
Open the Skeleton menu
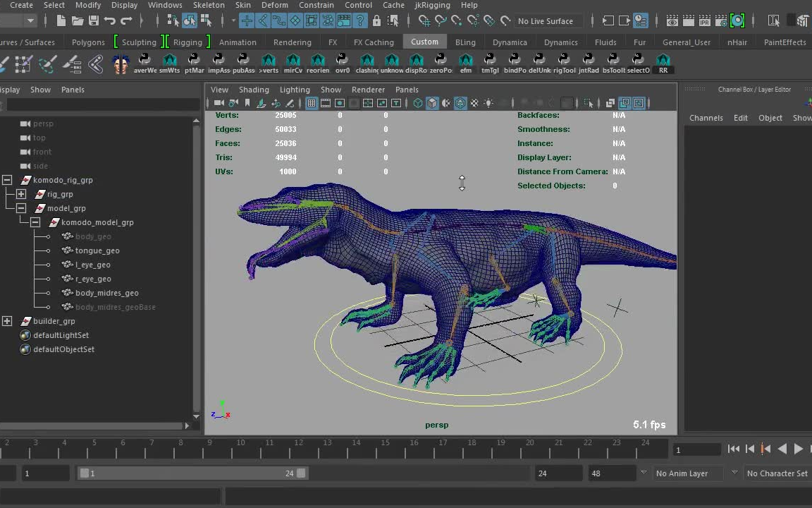click(x=209, y=5)
